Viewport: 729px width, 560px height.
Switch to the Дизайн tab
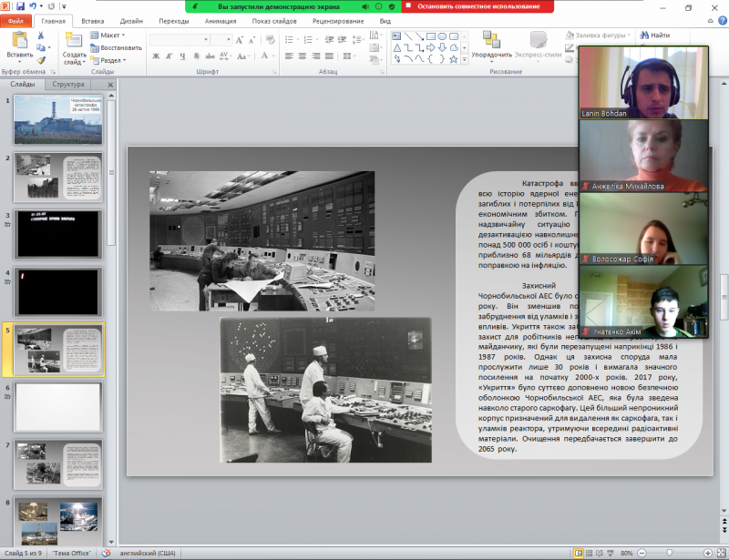(x=131, y=21)
